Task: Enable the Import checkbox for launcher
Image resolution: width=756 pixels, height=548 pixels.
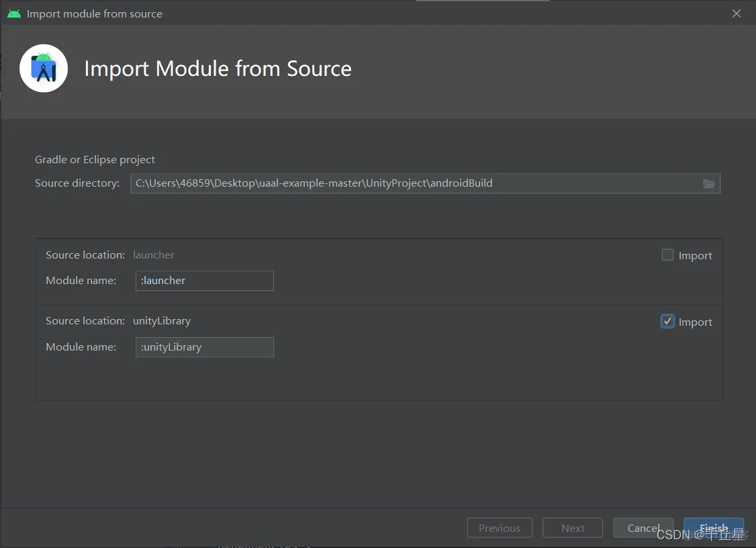Action: [667, 255]
